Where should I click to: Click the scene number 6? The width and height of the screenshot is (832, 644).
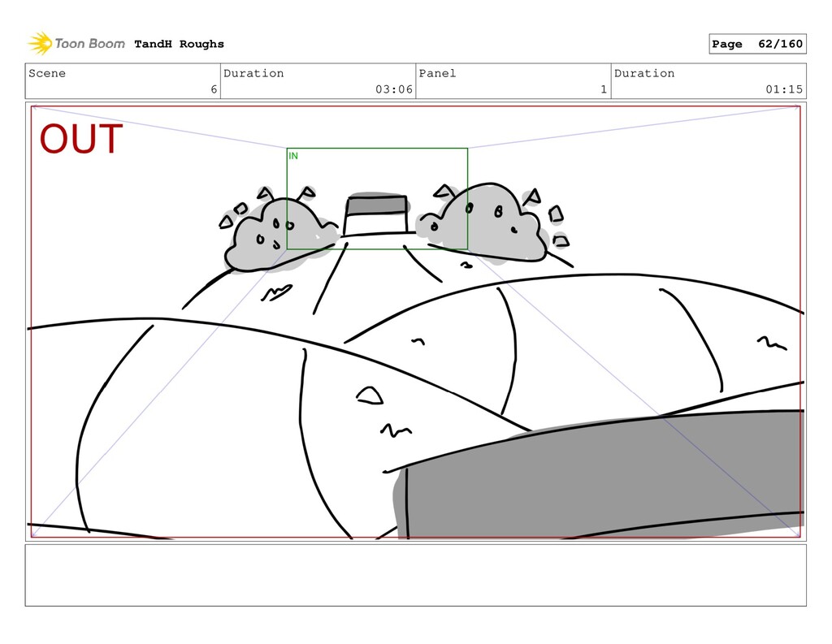[x=214, y=89]
